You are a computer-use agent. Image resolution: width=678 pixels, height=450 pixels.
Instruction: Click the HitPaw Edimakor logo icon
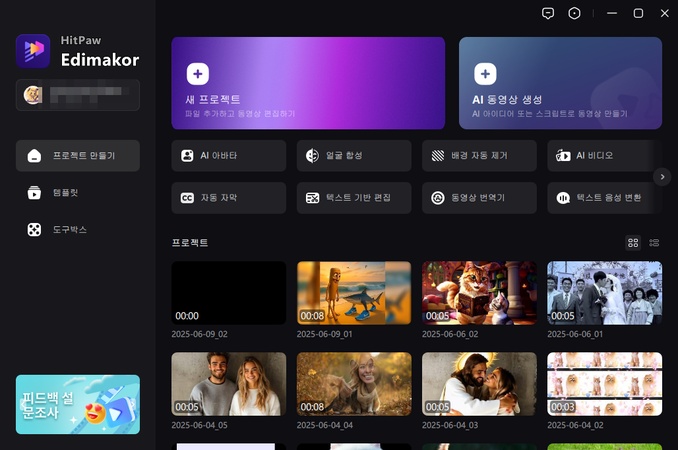coord(33,51)
